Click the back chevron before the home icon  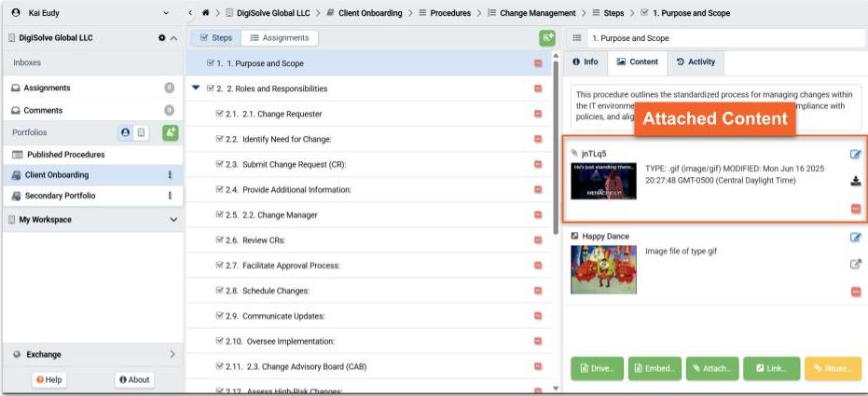pos(190,13)
